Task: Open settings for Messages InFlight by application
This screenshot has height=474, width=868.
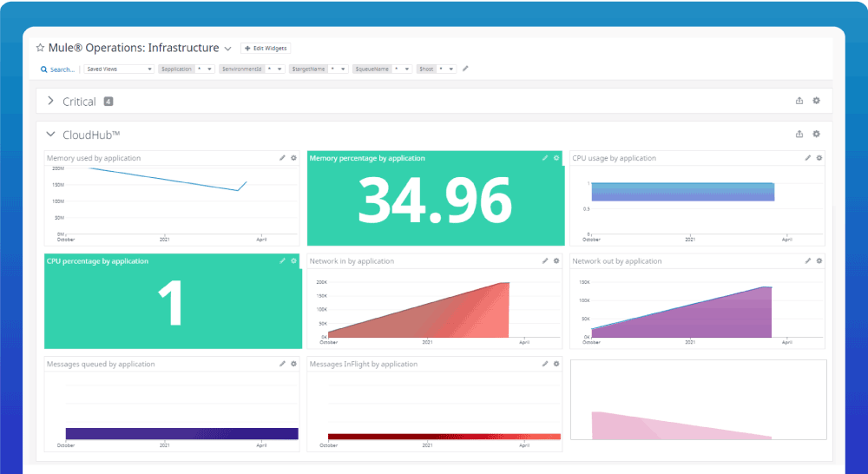Action: (556, 364)
